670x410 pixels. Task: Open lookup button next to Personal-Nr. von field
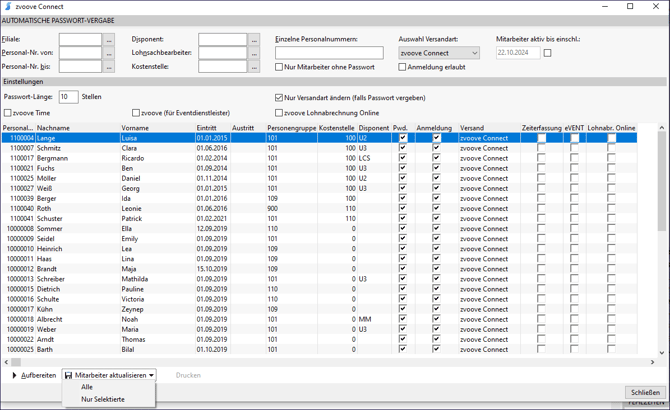coord(109,53)
